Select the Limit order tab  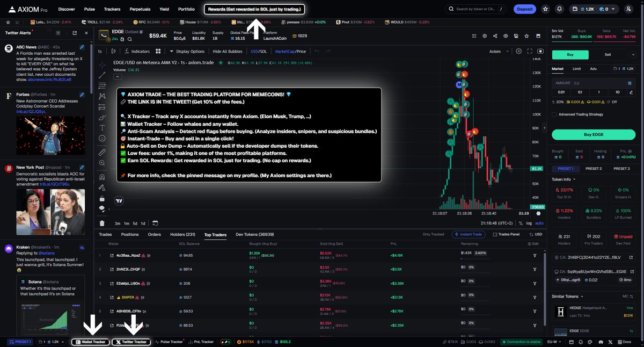click(576, 69)
